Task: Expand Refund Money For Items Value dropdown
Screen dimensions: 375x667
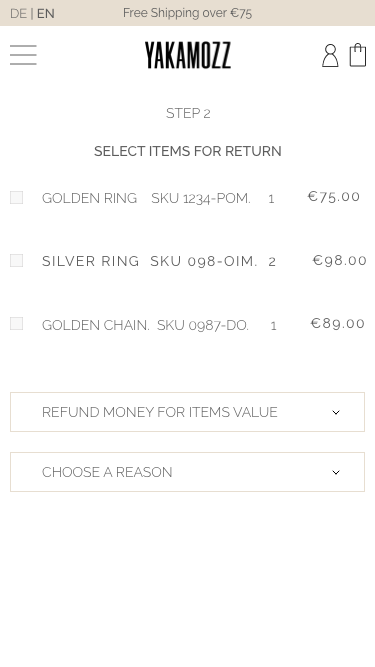Action: 188,412
